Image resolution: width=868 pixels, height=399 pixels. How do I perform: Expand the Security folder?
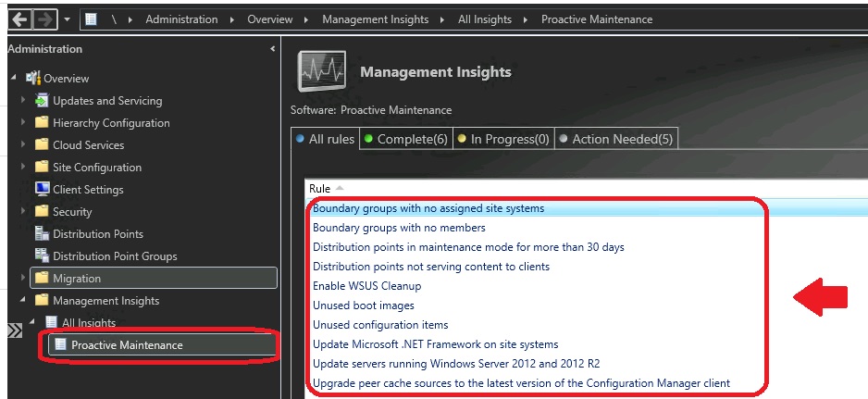coord(23,211)
